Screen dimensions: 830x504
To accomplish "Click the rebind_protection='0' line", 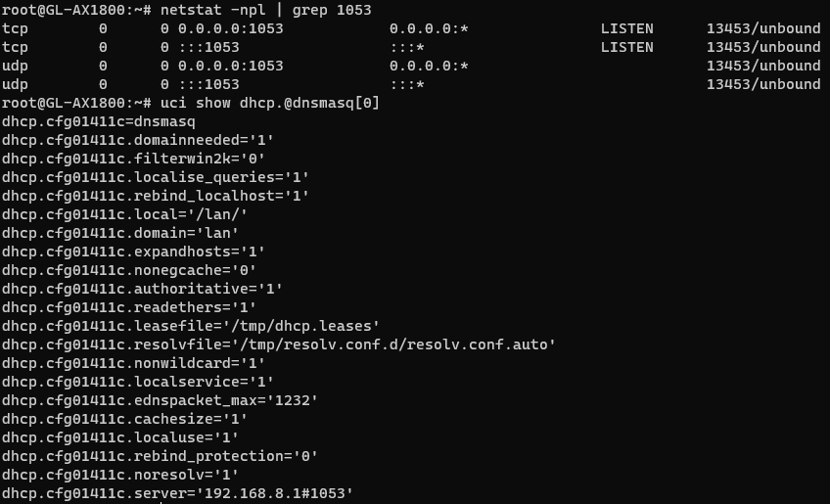I will (160, 456).
